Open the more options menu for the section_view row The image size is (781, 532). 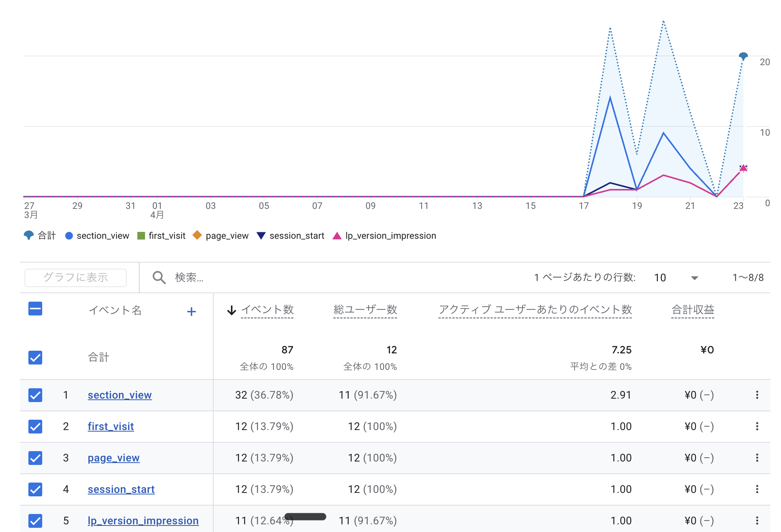tap(757, 395)
